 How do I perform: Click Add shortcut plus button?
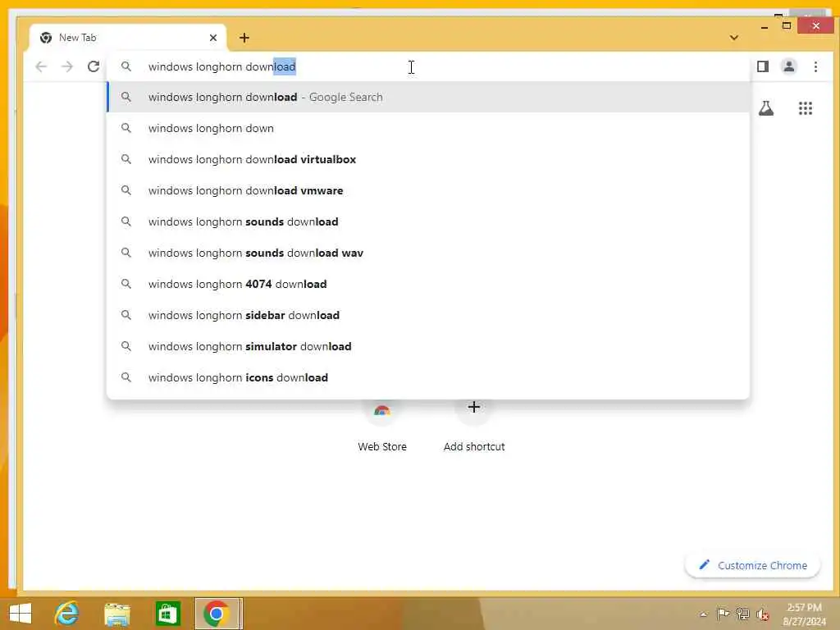click(473, 407)
